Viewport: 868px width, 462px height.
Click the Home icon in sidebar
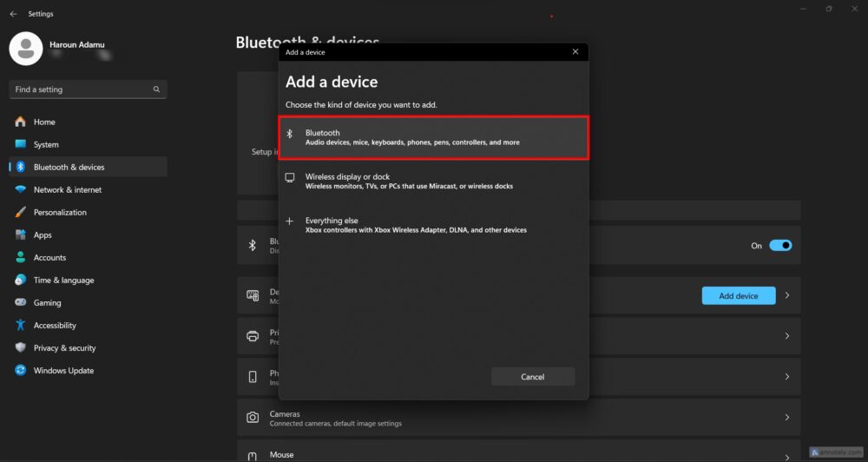tap(20, 122)
